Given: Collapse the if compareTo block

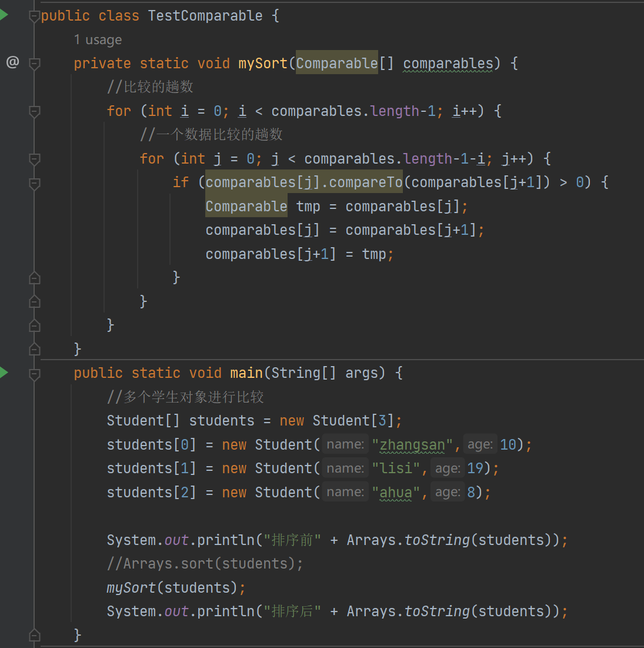Looking at the screenshot, I should 34,183.
